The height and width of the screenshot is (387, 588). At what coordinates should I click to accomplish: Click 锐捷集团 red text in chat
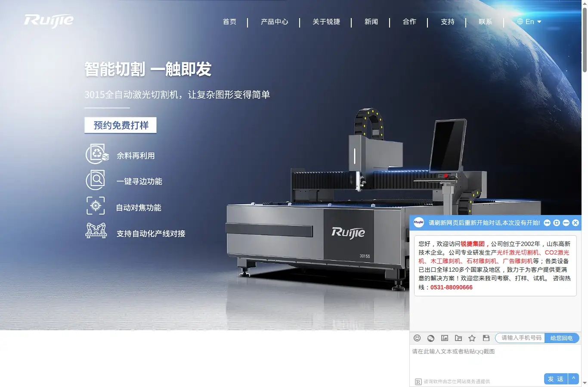point(473,244)
